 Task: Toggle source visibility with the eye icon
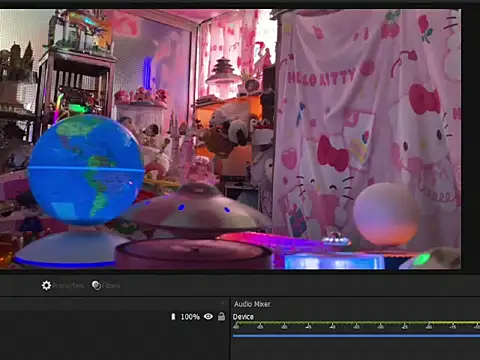[x=208, y=316]
